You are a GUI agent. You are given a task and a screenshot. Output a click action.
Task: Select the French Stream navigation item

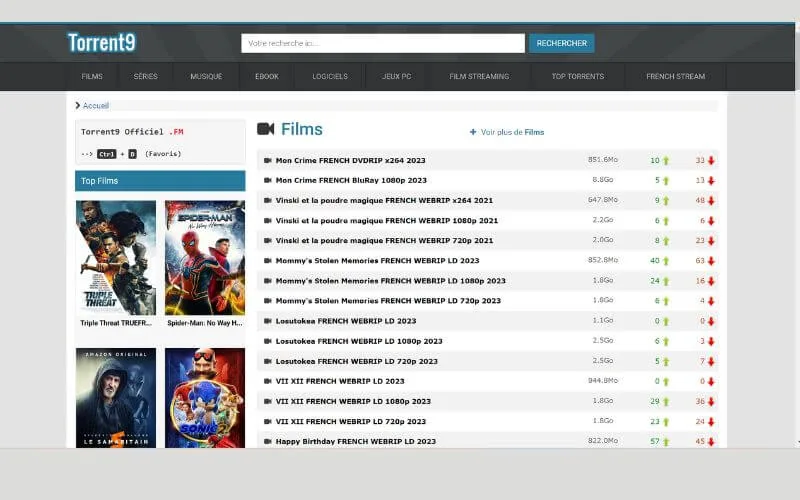[676, 76]
